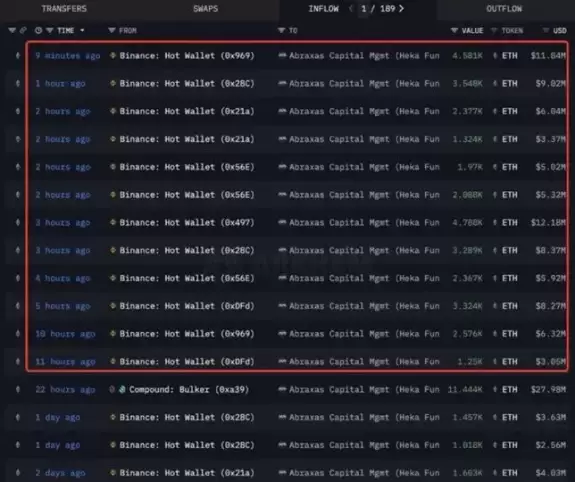Click the link icon in header
This screenshot has width=575, height=482.
23,30
